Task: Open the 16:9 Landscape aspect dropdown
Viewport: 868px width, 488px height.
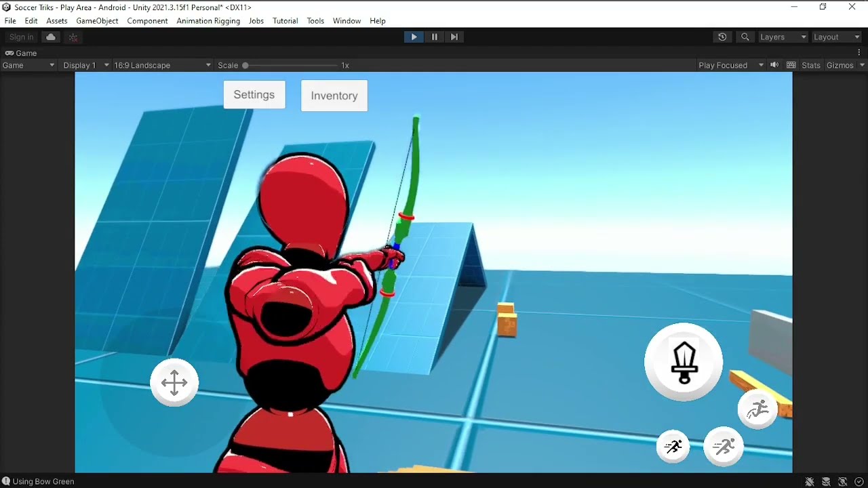Action: (x=163, y=65)
